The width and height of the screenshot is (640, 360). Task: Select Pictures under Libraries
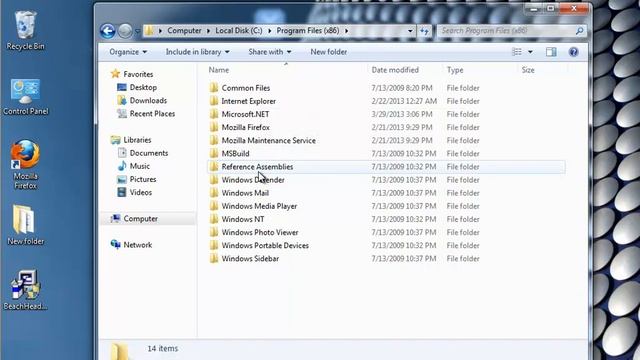(143, 179)
